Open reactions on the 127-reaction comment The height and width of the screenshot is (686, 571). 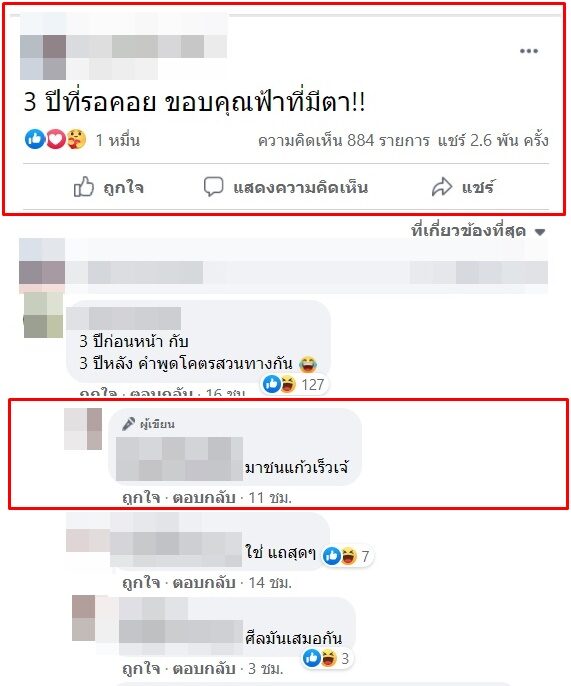[294, 384]
